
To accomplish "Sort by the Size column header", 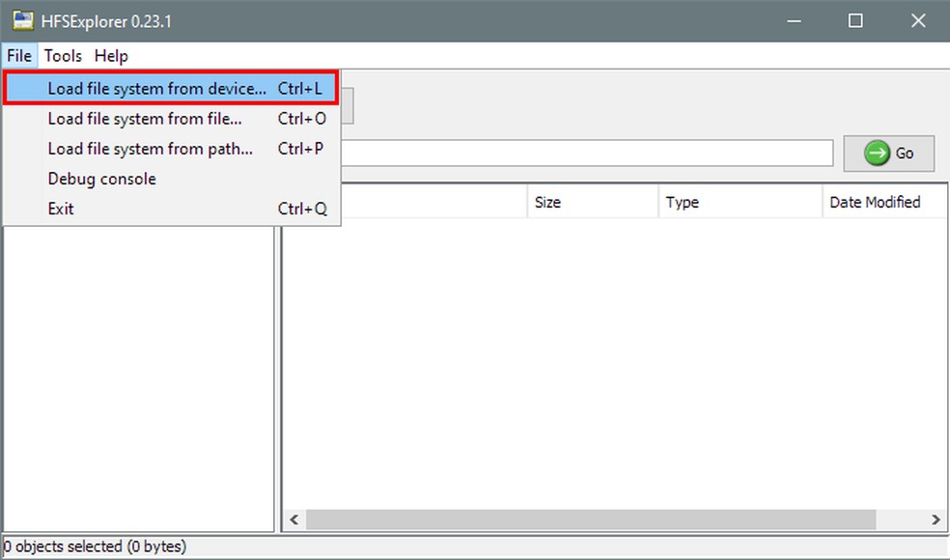I will tap(593, 202).
